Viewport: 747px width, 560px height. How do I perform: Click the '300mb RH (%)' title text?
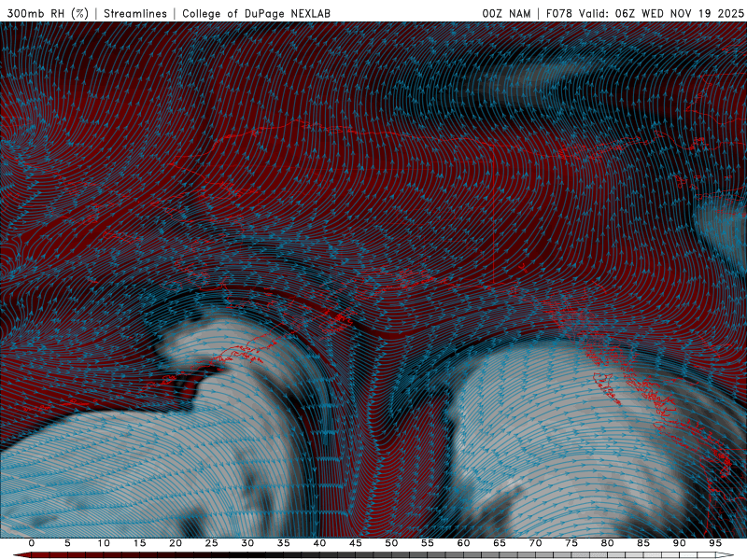point(48,13)
